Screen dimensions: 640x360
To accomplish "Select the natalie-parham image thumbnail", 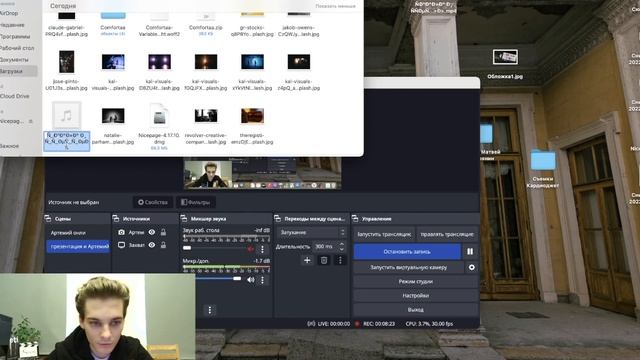I will (x=113, y=116).
